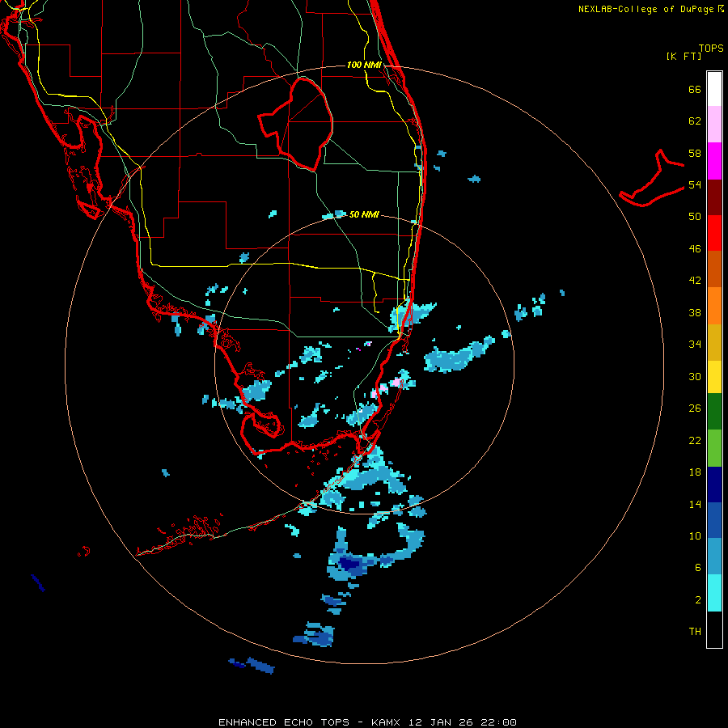Click the 22 legend value
Image resolution: width=728 pixels, height=728 pixels.
pyautogui.click(x=695, y=441)
